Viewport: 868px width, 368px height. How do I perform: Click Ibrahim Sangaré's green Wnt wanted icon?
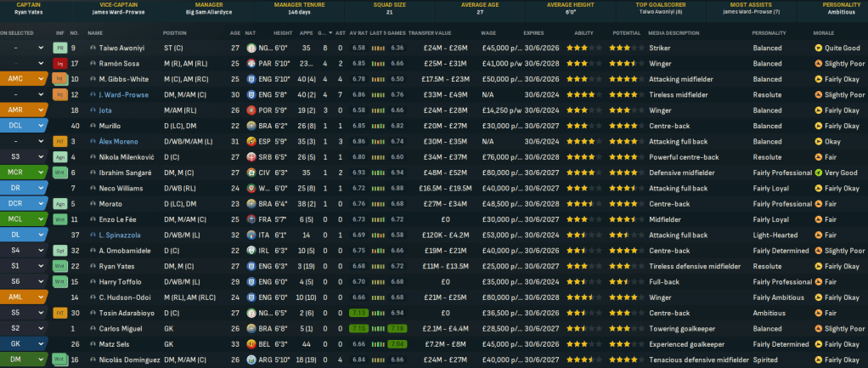[x=59, y=172]
